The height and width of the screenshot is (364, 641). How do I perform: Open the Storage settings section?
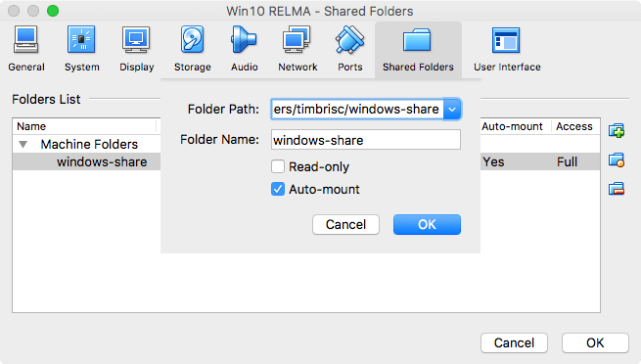pos(192,49)
